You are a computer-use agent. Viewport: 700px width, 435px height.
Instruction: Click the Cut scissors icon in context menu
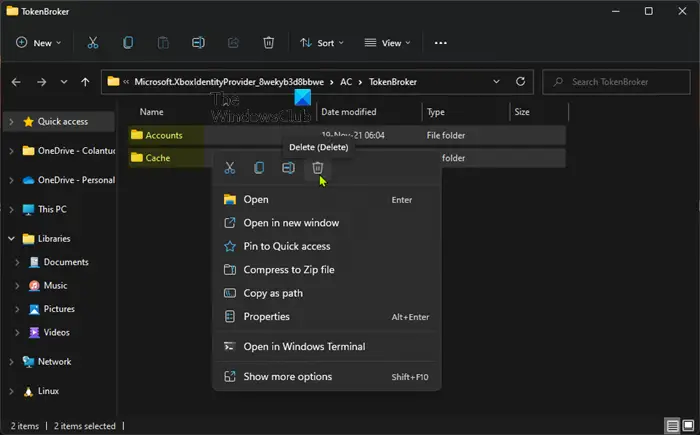coord(230,168)
